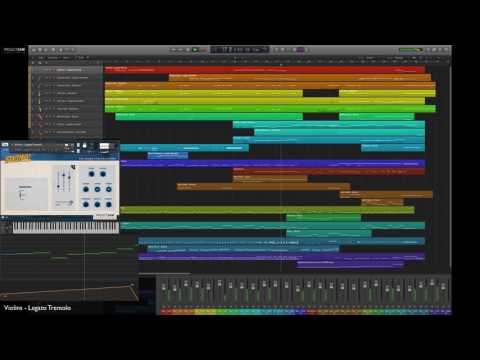Select the long red region on the top track
480x360 pixels.
(x=265, y=70)
